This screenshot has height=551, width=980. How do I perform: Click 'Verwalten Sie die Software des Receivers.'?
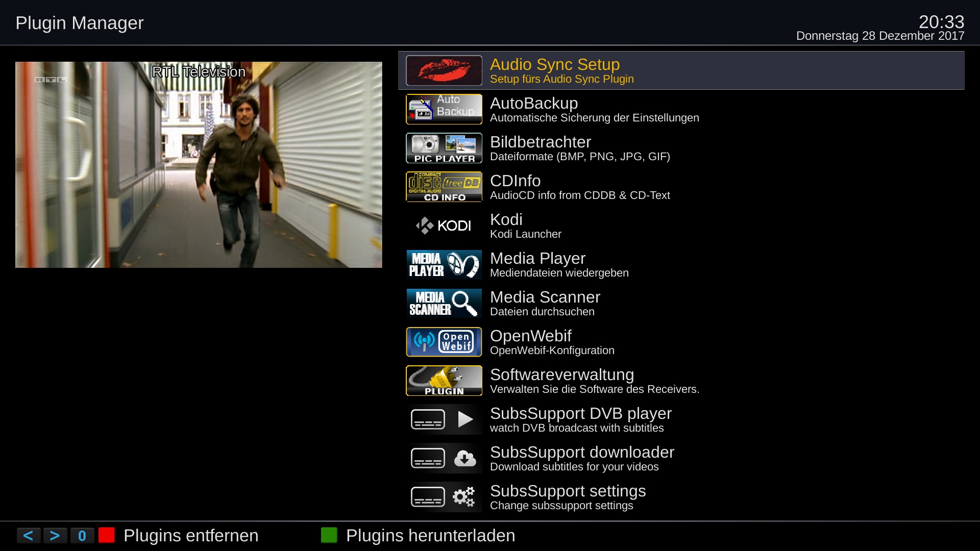[x=595, y=389]
